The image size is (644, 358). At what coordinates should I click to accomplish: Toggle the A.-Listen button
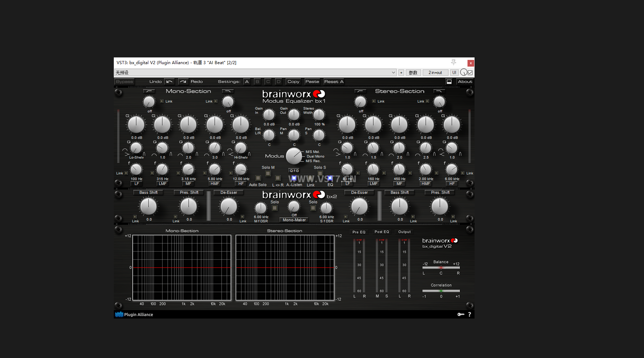coord(294,178)
